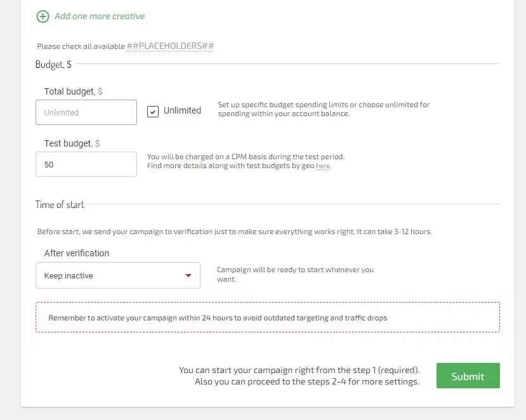Click the budget spending limits description text

point(324,109)
